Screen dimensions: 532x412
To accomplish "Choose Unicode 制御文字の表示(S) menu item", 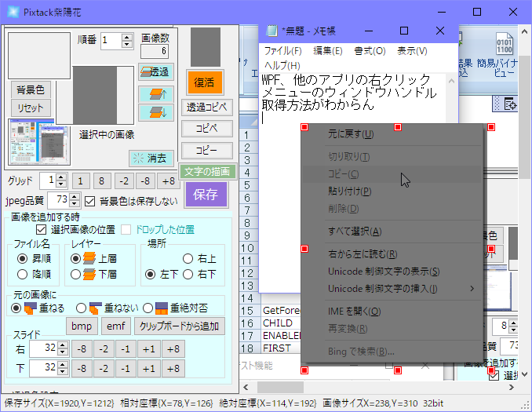I will 392,272.
